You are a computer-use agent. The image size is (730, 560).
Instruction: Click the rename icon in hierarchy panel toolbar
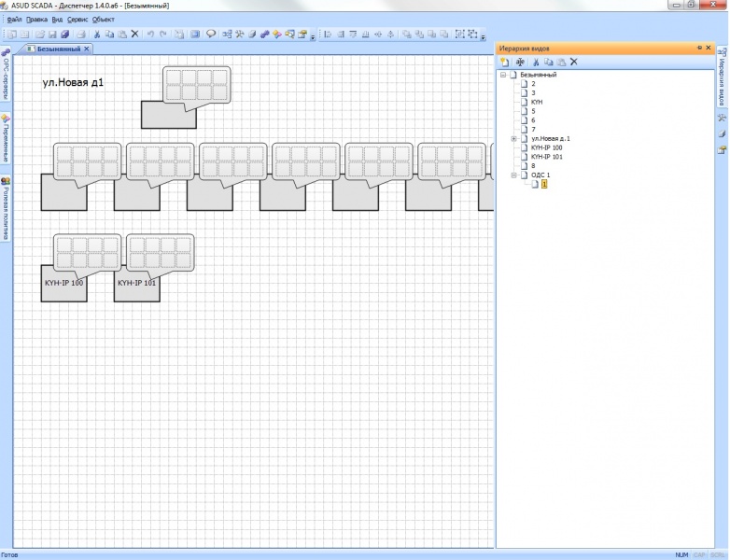[519, 62]
